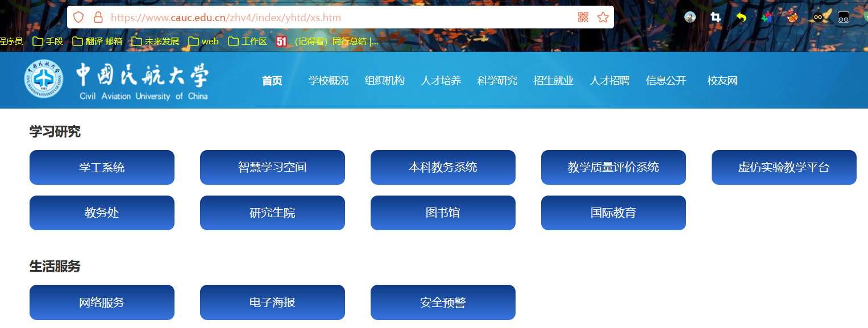The image size is (868, 328).
Task: Open the 51 red bookmark item
Action: pyautogui.click(x=282, y=40)
